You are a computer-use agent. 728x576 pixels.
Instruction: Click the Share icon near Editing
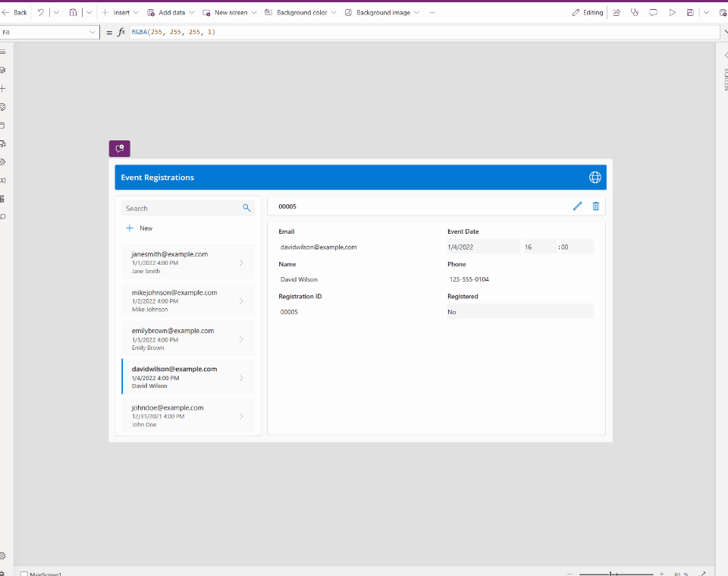[617, 12]
